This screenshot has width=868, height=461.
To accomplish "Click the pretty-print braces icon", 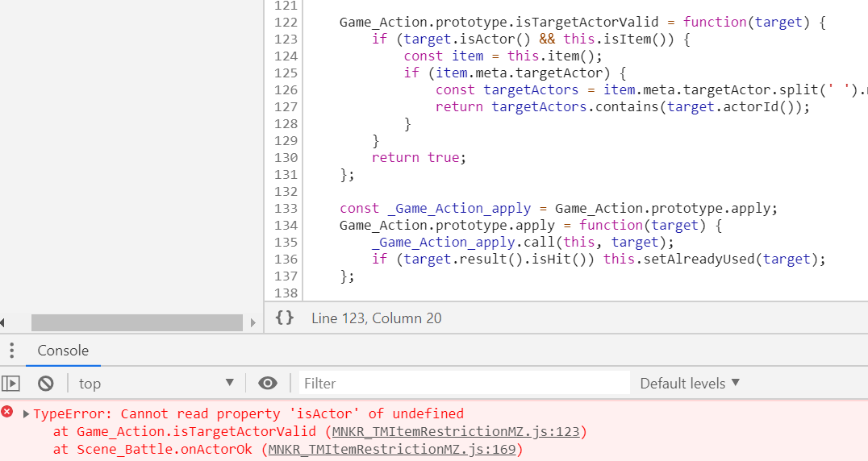I will coord(285,318).
